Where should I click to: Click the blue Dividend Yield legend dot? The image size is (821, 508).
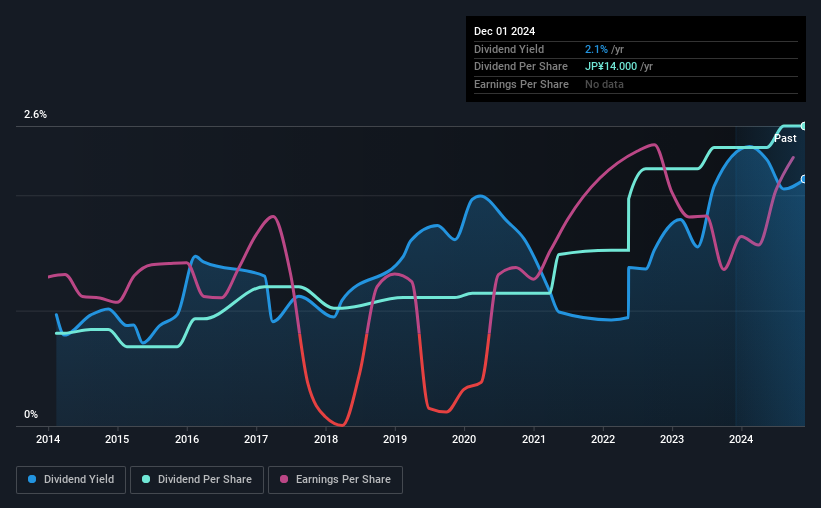32,479
